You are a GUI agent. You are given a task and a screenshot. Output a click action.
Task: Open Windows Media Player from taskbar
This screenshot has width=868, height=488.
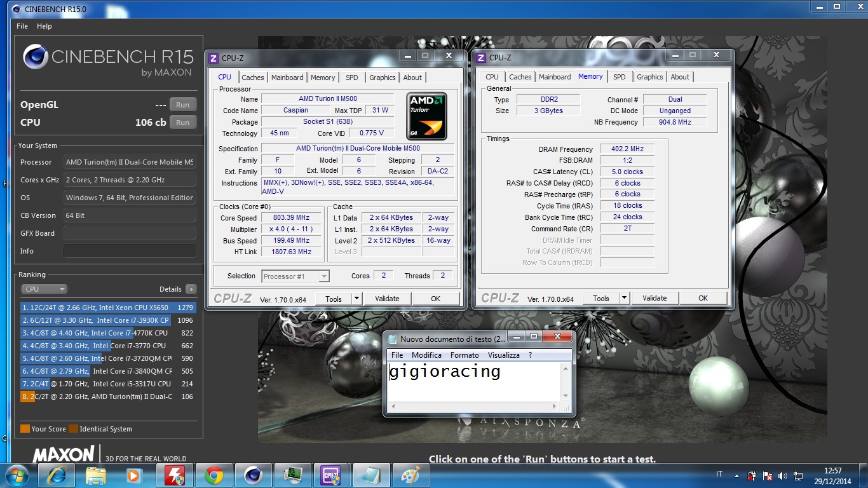135,475
